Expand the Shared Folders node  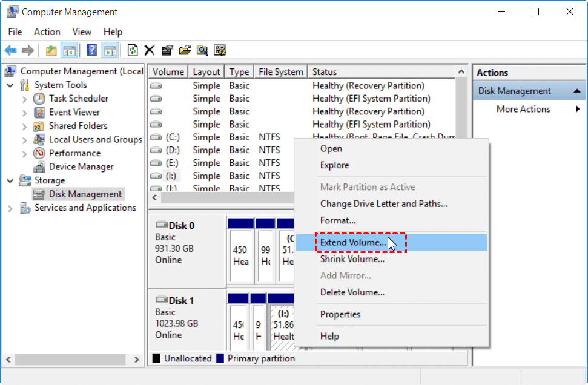tap(24, 127)
